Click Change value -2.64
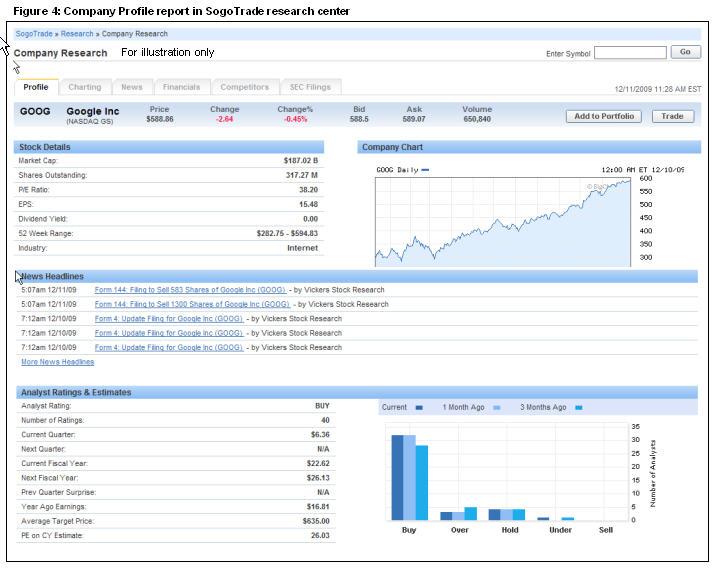This screenshot has height=568, width=713. (x=224, y=119)
